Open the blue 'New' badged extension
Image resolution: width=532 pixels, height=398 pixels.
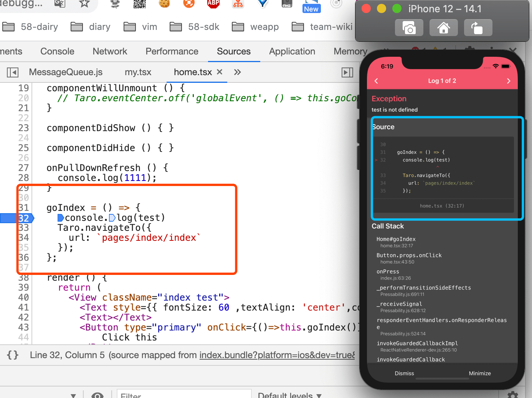pyautogui.click(x=311, y=7)
